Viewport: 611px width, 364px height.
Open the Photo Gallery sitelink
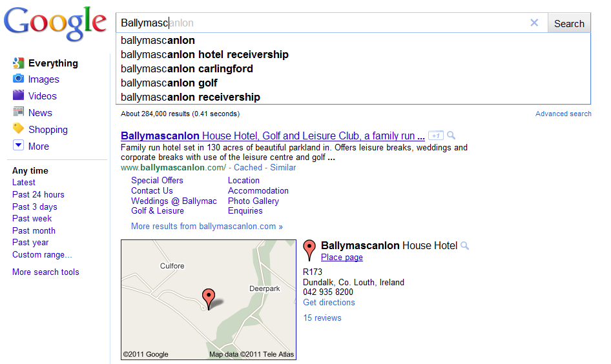[253, 201]
